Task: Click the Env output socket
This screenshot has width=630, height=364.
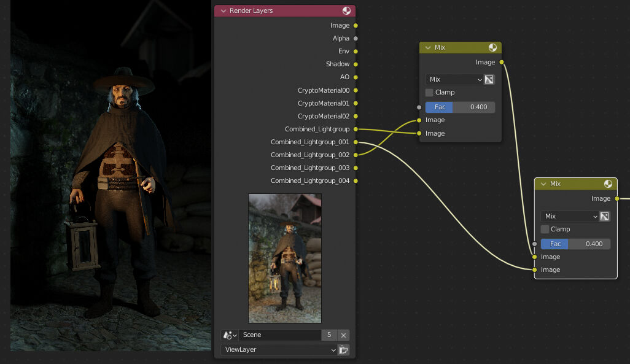Action: [356, 52]
